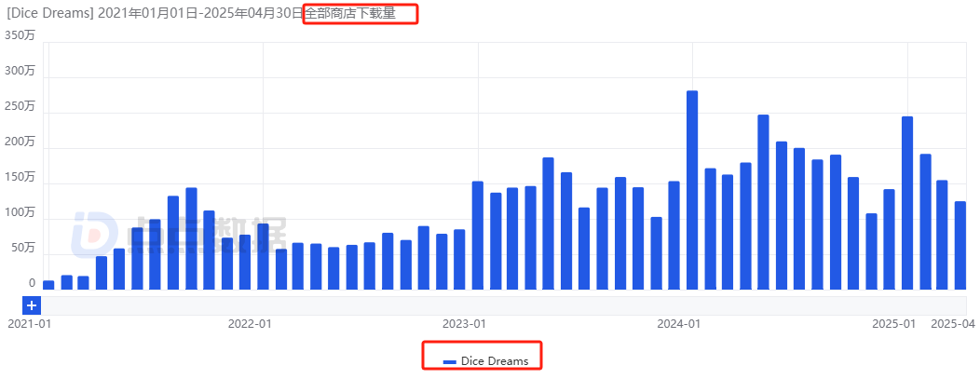Select the first bar for 2021-01

click(48, 285)
